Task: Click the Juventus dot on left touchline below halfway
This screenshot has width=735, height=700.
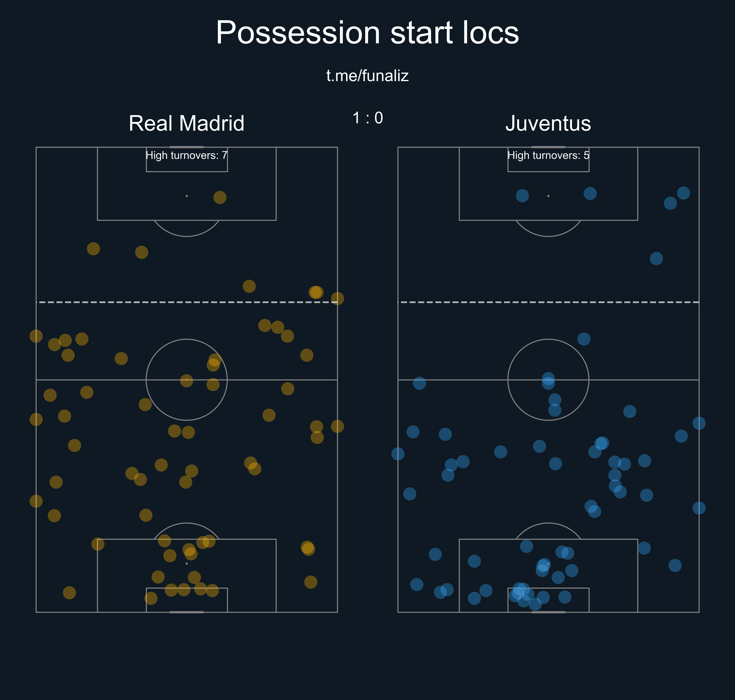Action: pyautogui.click(x=398, y=454)
